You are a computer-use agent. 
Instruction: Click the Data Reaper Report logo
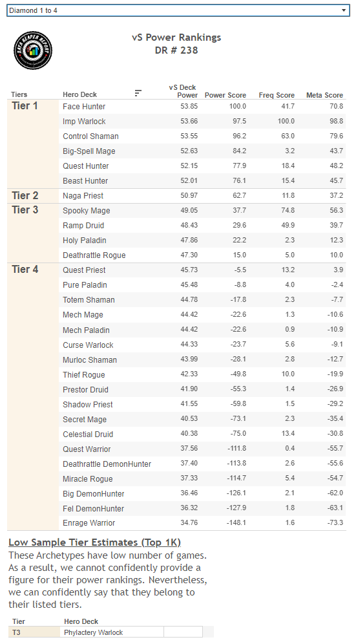[33, 50]
